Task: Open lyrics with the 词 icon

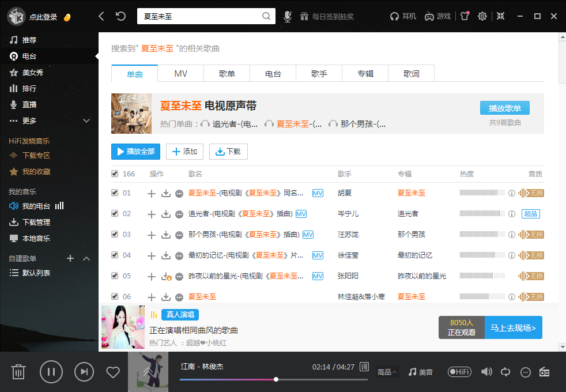Action: point(364,367)
